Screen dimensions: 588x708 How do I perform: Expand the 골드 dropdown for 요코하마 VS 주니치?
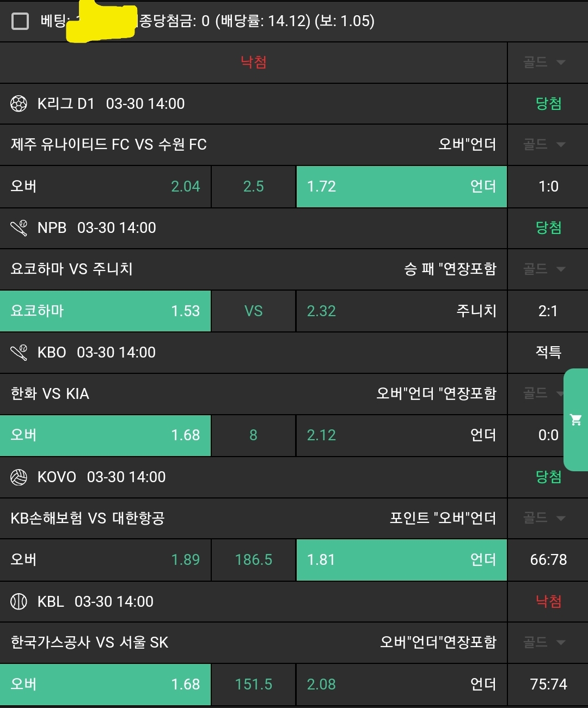pyautogui.click(x=545, y=269)
